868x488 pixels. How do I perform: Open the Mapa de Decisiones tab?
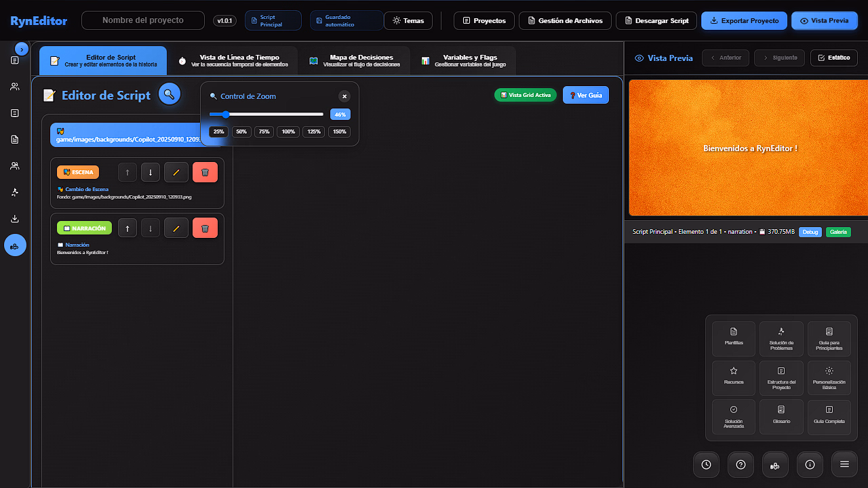tap(353, 61)
